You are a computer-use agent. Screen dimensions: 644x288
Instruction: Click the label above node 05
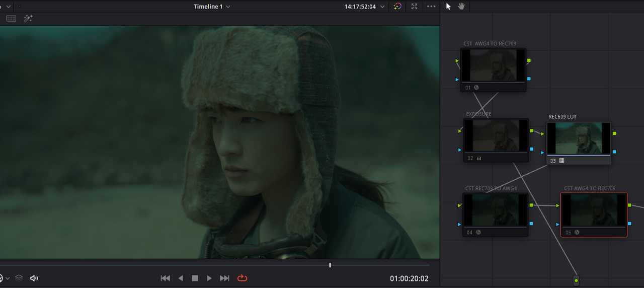[x=590, y=188]
